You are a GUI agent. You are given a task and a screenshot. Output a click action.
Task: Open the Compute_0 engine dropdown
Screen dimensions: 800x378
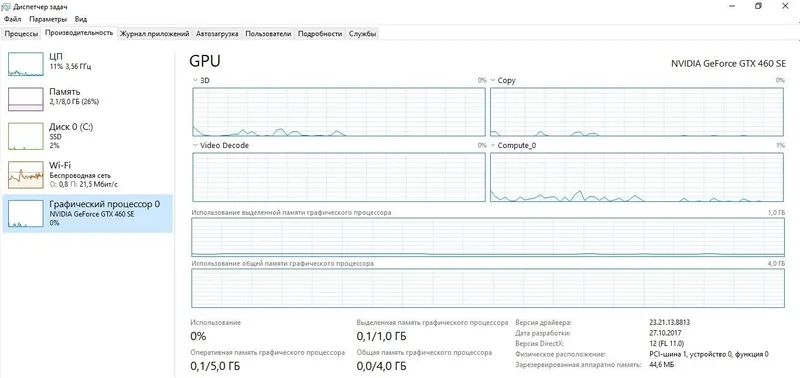493,145
